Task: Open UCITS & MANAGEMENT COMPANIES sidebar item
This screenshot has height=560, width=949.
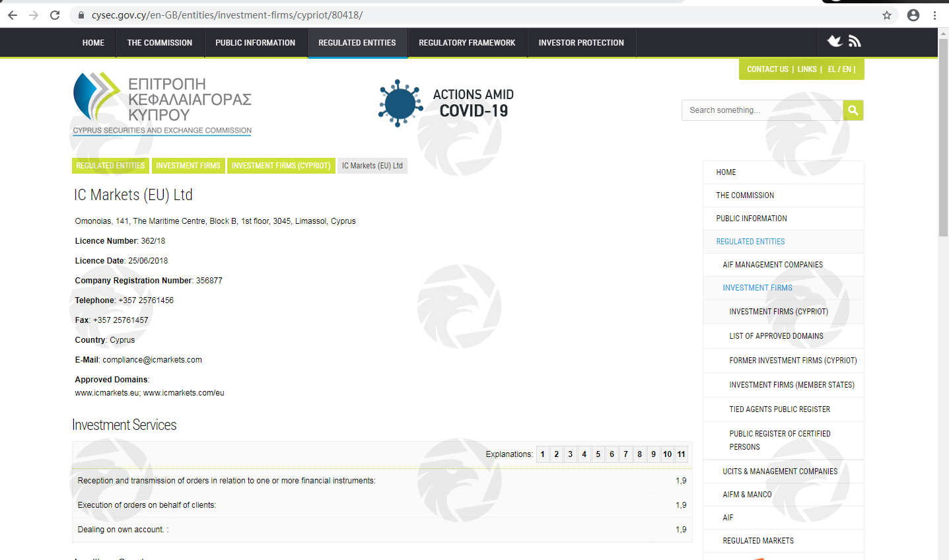Action: coord(783,472)
